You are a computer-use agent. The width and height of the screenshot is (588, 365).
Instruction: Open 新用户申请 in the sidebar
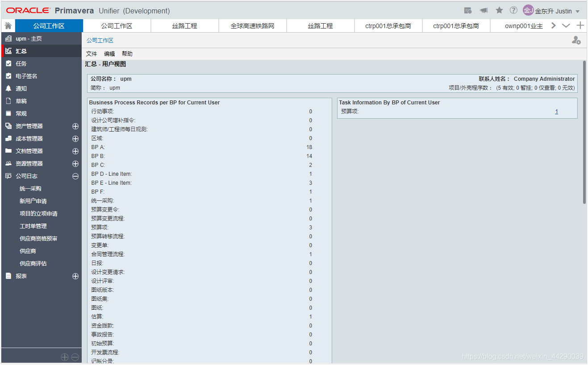coord(33,201)
